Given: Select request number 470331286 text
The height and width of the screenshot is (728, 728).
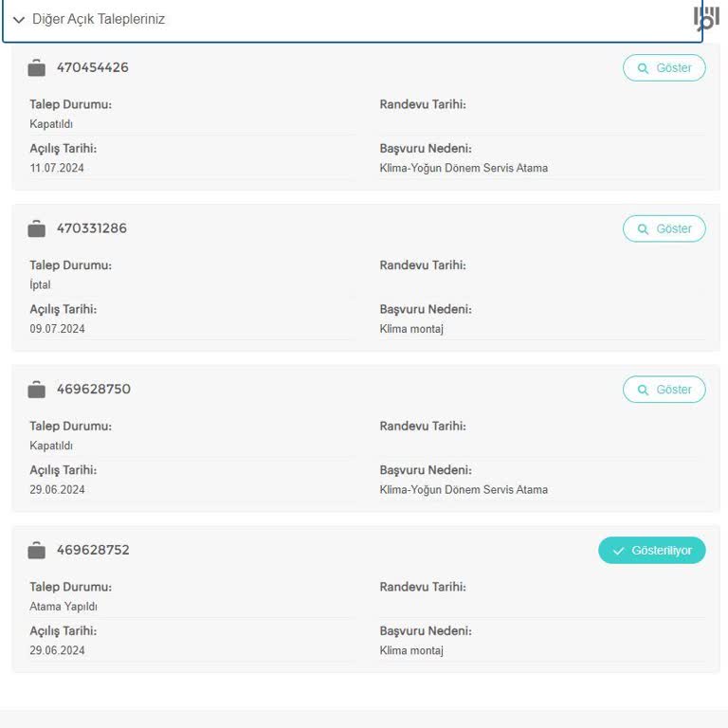Looking at the screenshot, I should tap(92, 228).
